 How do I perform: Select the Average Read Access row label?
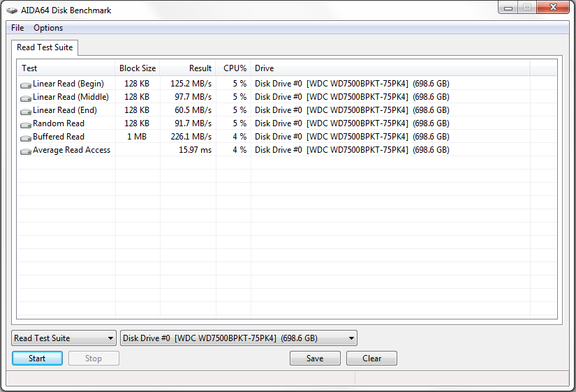(x=72, y=150)
